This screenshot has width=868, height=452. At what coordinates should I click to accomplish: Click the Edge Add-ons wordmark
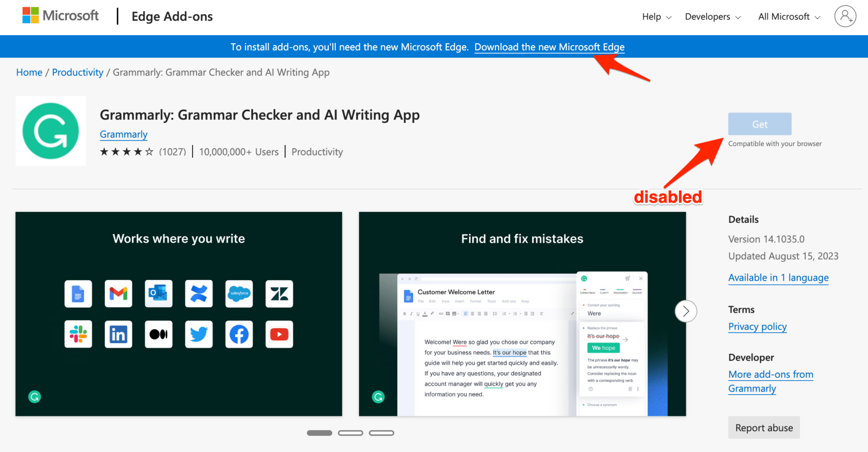172,16
